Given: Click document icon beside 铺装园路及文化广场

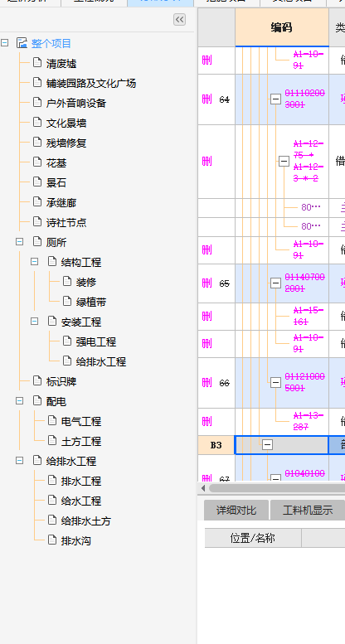Looking at the screenshot, I should tap(37, 83).
